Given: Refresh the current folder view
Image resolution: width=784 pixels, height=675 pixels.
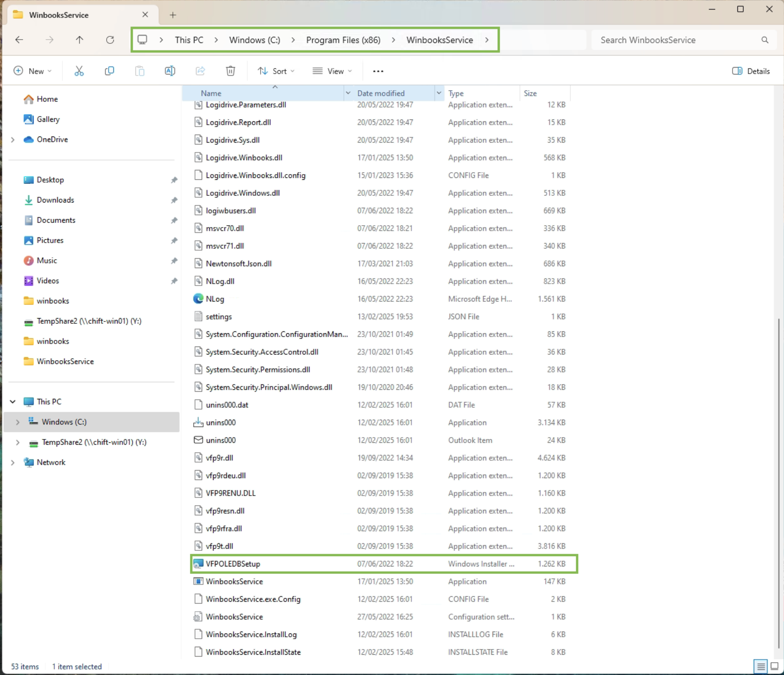Looking at the screenshot, I should [x=110, y=40].
